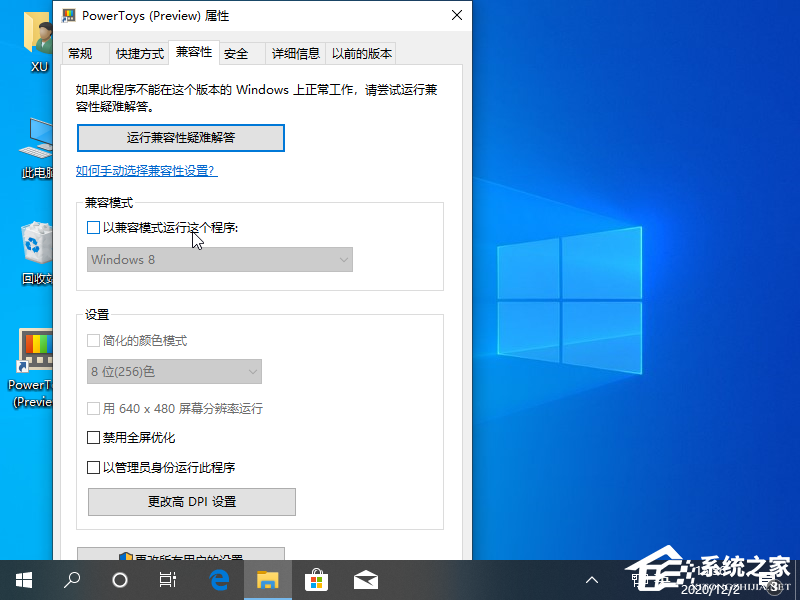Expand hidden icons in the system tray
The image size is (800, 600).
click(x=592, y=580)
